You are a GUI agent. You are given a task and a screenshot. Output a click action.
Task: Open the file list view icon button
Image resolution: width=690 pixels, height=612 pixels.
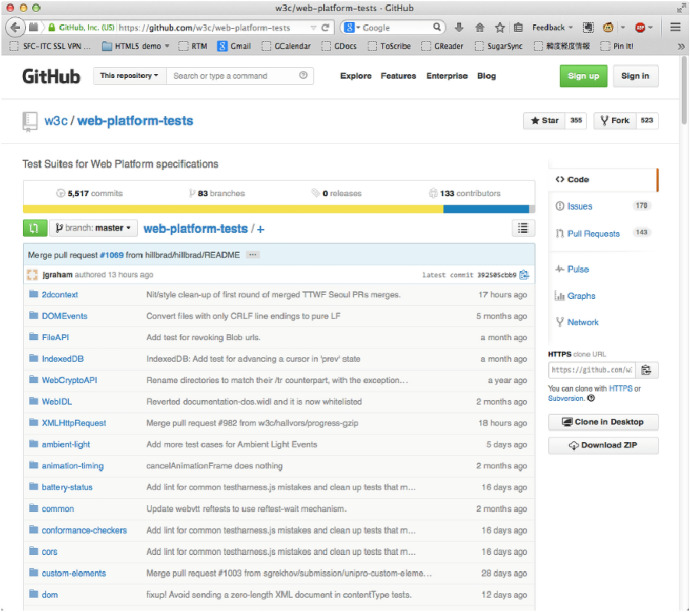(523, 229)
